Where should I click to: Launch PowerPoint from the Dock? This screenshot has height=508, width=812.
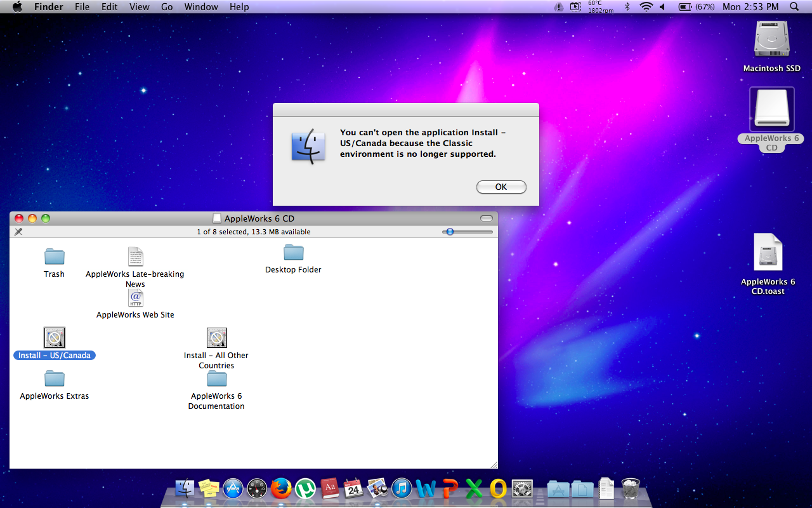tap(450, 488)
